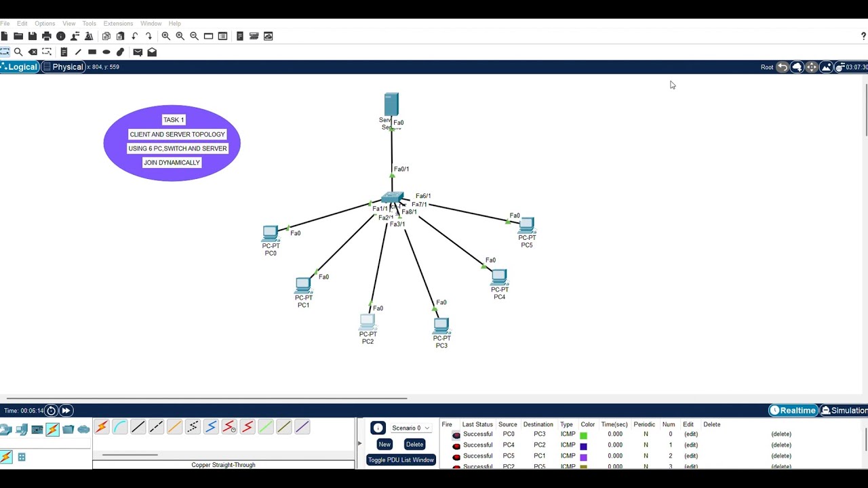This screenshot has width=868, height=488.
Task: Activate the Delete tool
Action: pos(33,52)
